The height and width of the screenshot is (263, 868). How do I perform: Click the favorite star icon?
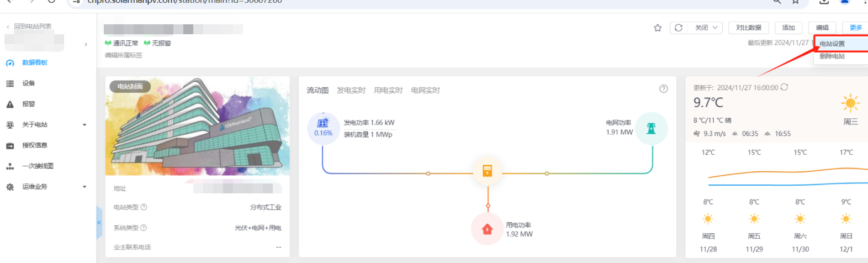658,28
